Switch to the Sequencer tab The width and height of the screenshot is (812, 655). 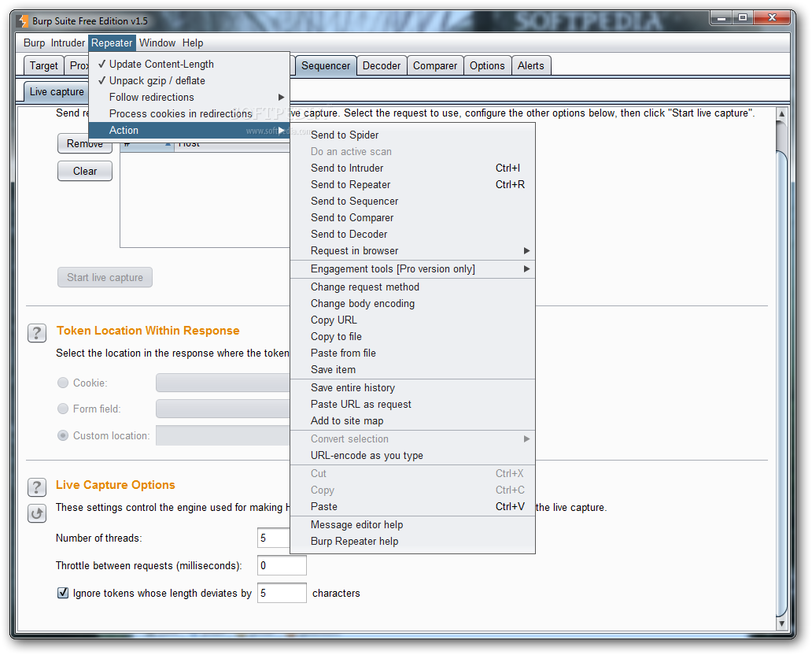tap(326, 66)
